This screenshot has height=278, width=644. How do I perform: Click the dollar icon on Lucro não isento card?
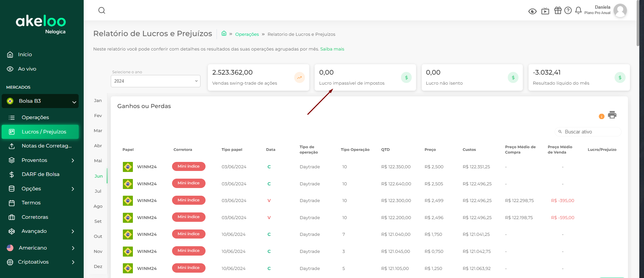point(513,78)
